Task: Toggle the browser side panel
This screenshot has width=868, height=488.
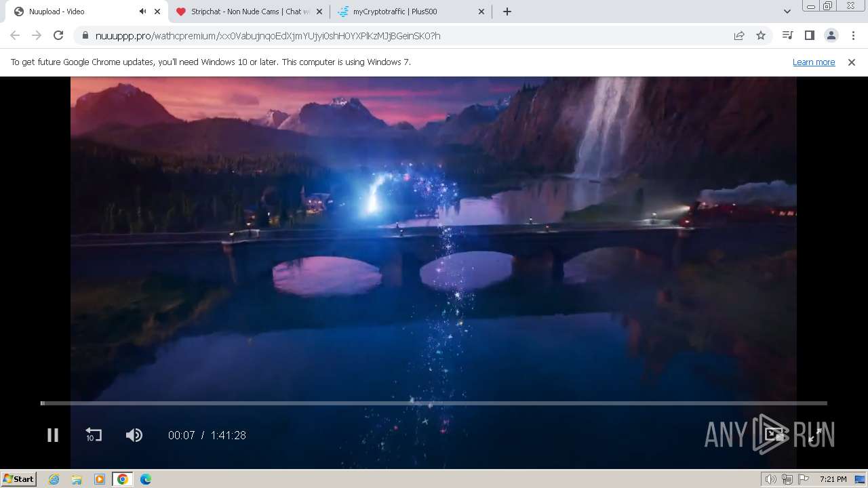Action: tap(809, 35)
